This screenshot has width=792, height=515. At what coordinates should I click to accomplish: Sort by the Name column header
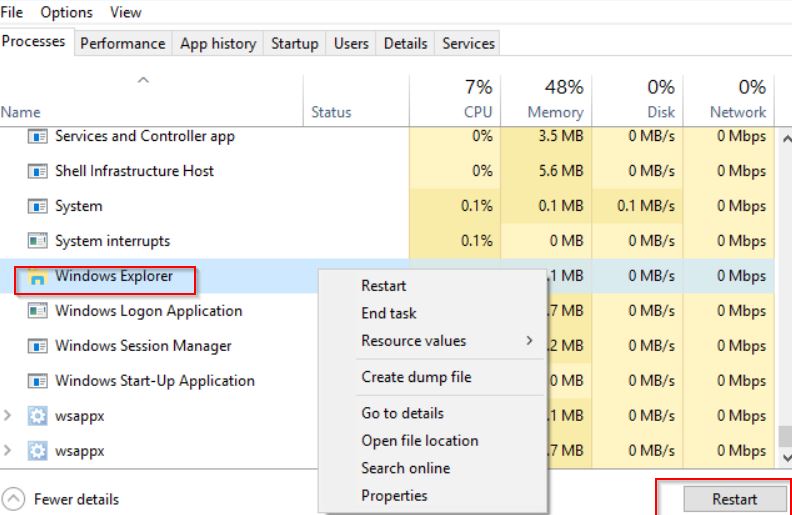(x=152, y=101)
